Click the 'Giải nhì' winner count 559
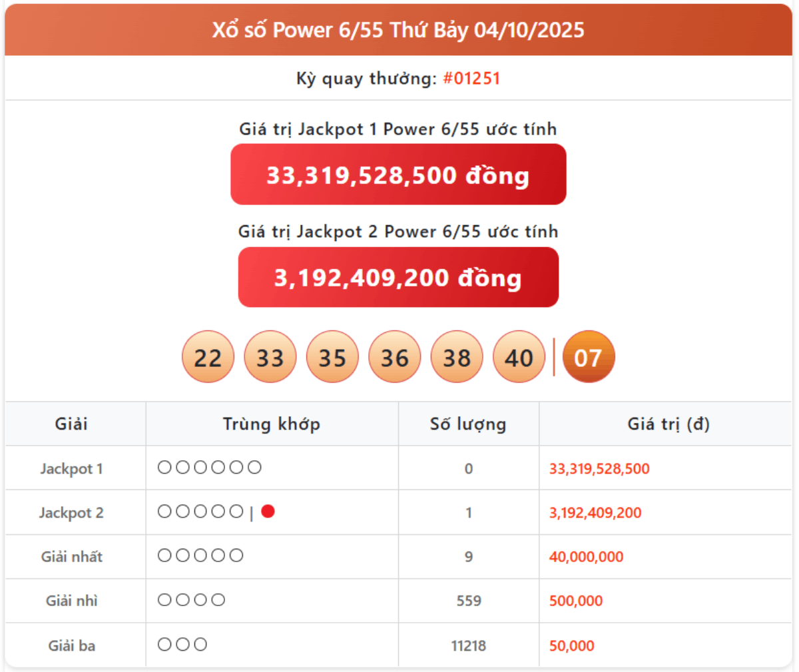The width and height of the screenshot is (799, 672). point(469,601)
